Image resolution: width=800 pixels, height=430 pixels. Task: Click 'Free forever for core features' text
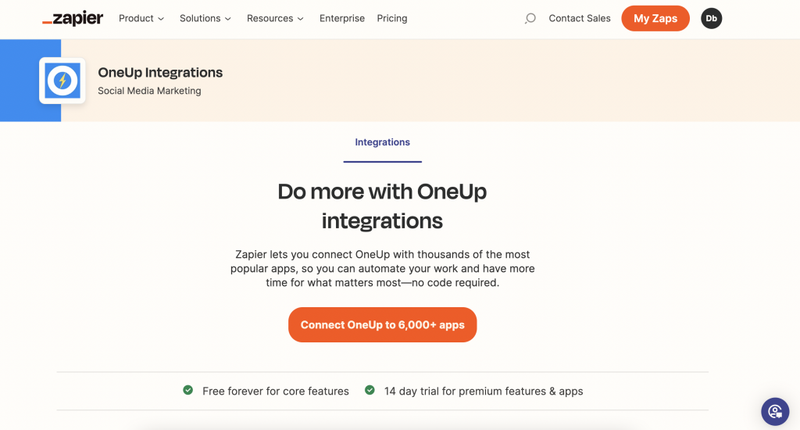coord(276,391)
